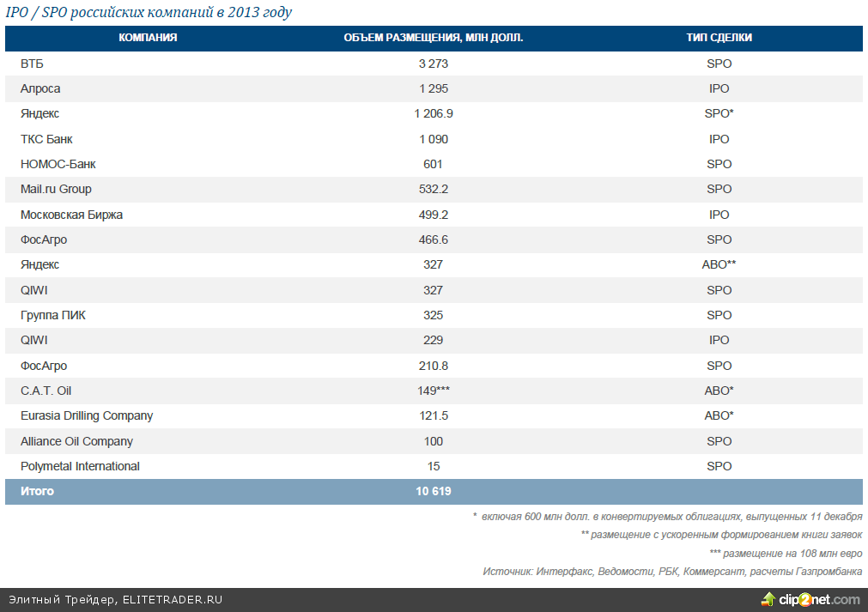Select the Eurasia Drilling Company cell
This screenshot has width=868, height=612.
[x=87, y=415]
